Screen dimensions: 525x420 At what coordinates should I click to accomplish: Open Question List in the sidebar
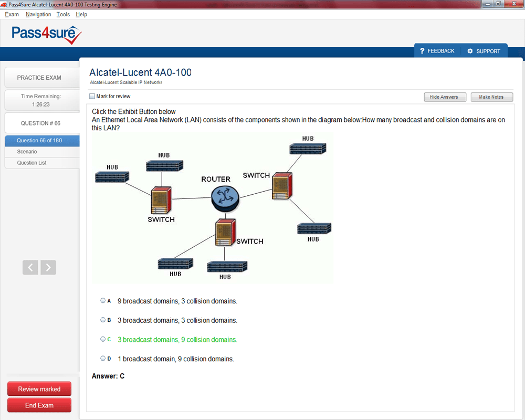(31, 163)
